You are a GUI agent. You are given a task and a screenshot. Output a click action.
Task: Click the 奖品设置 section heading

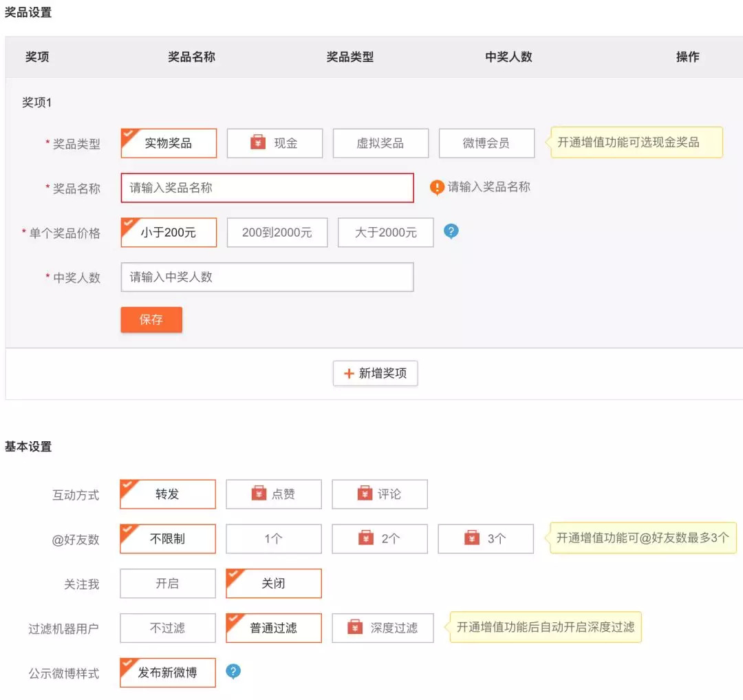pyautogui.click(x=28, y=12)
